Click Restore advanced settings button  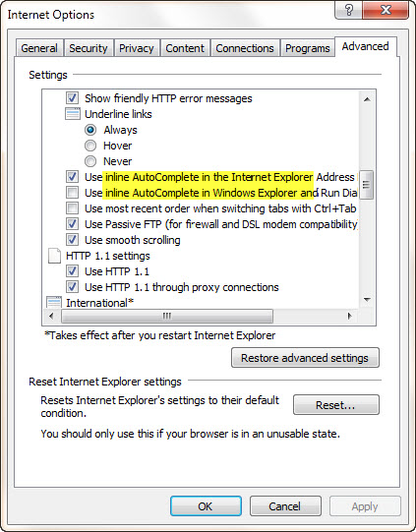click(305, 358)
